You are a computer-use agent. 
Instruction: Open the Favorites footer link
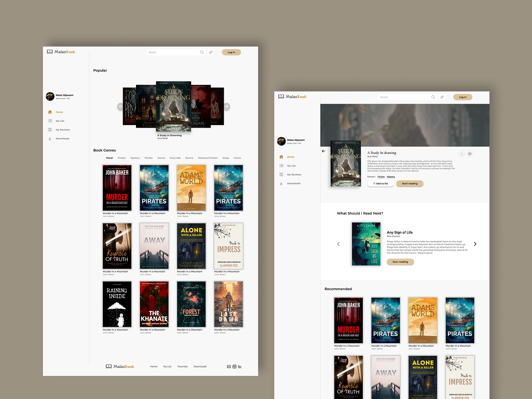click(x=183, y=366)
